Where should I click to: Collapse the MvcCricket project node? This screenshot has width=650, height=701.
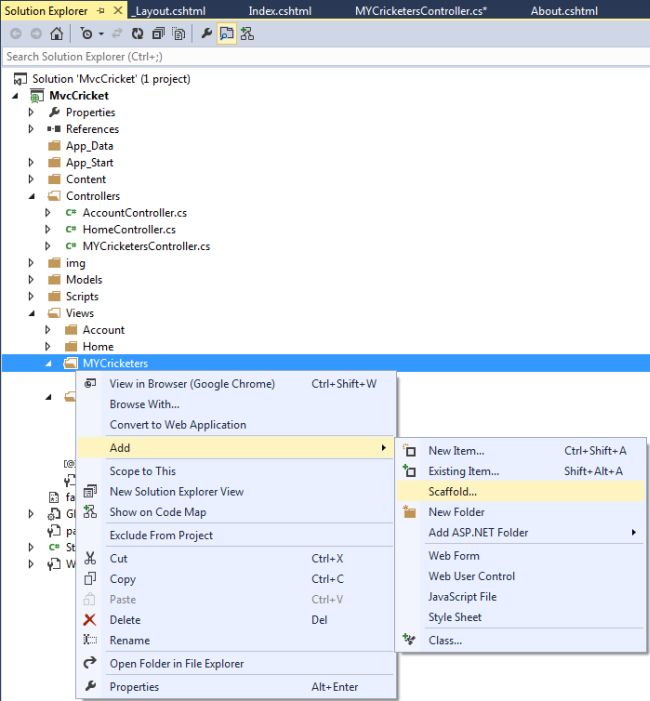coord(16,96)
